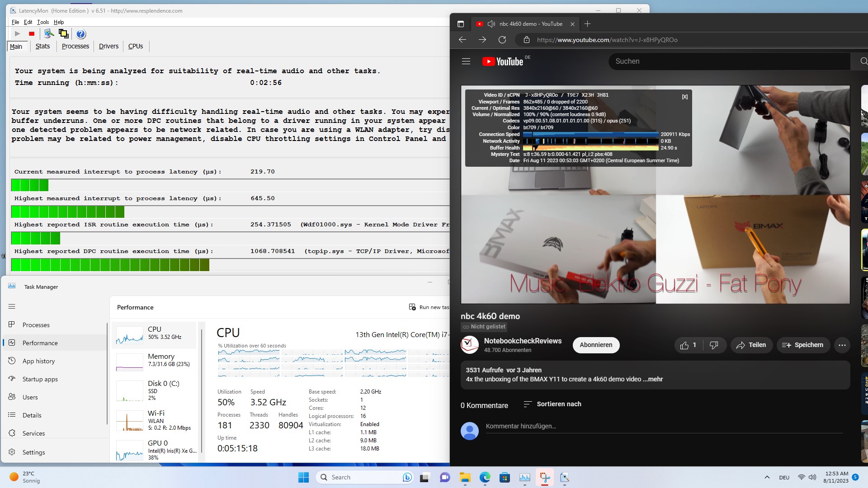
Task: Like the nbc 4k60 demo video
Action: [689, 345]
